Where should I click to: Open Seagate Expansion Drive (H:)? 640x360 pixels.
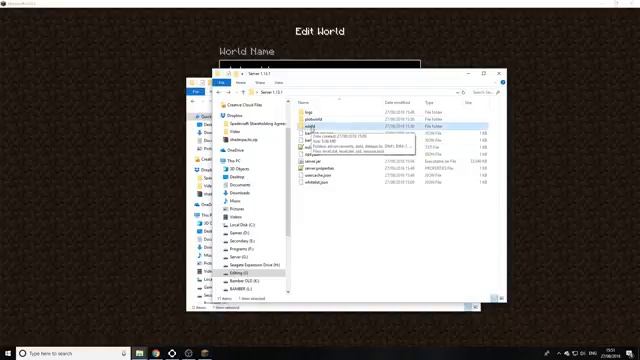point(255,265)
